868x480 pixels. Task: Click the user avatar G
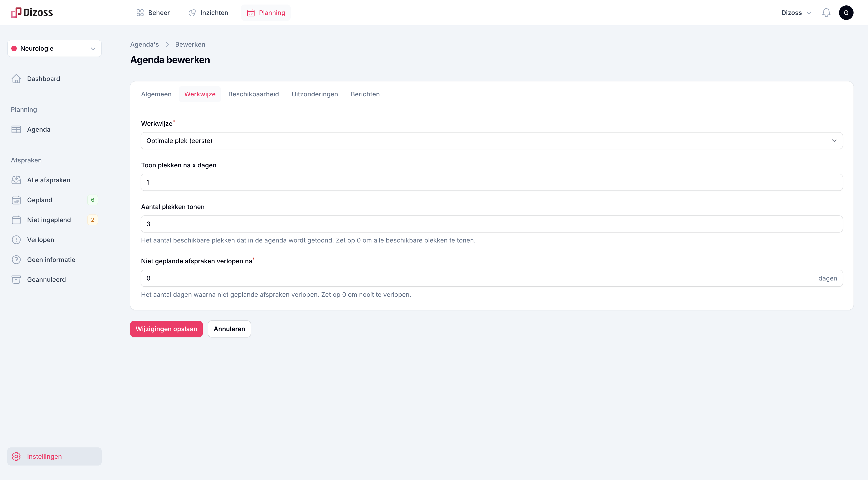point(846,13)
